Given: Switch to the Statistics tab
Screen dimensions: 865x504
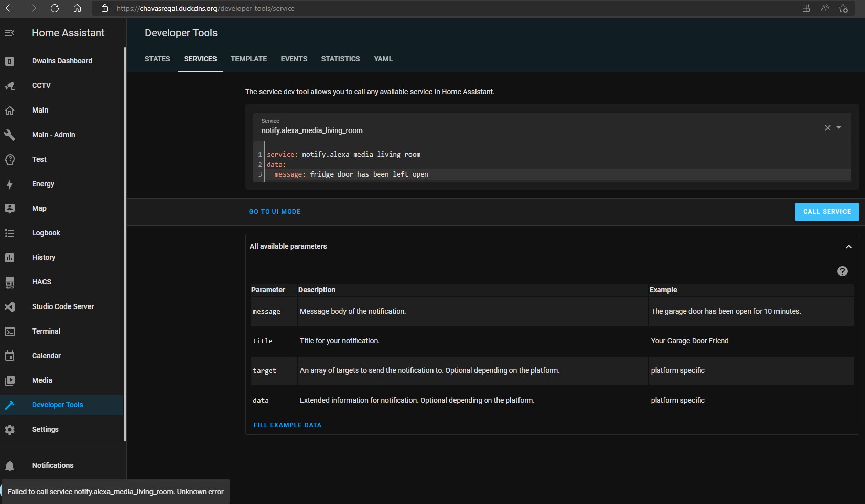Looking at the screenshot, I should [340, 59].
